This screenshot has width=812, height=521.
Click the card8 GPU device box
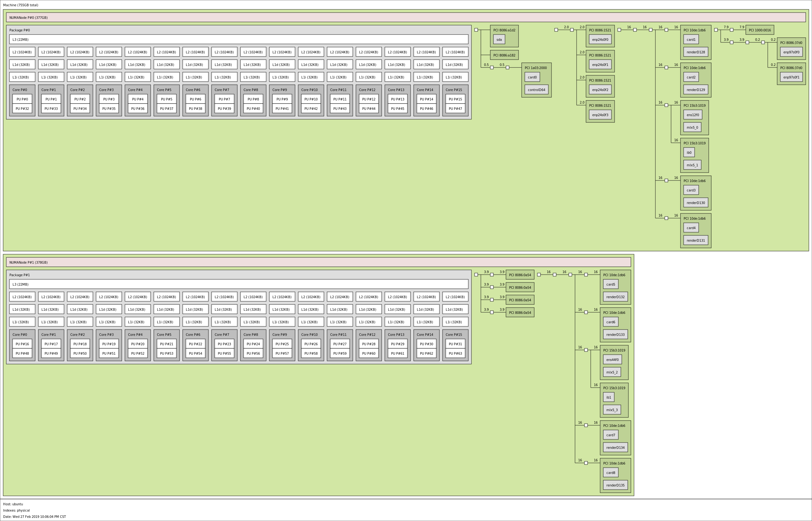coord(610,473)
